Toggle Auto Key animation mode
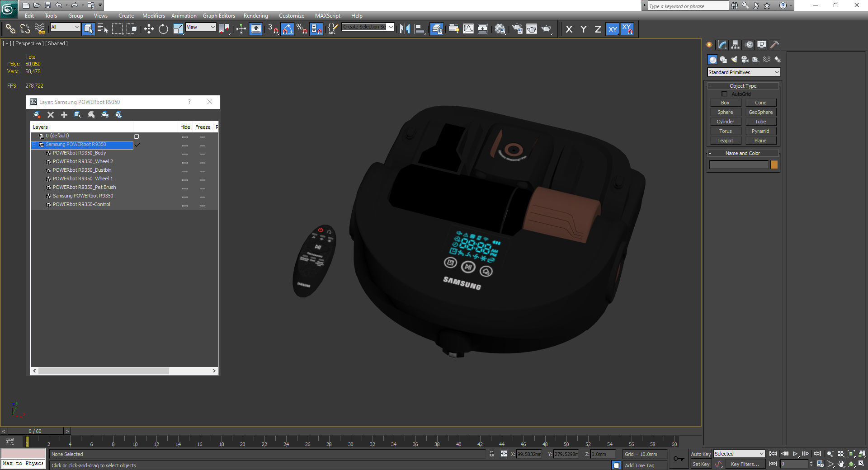 (701, 454)
